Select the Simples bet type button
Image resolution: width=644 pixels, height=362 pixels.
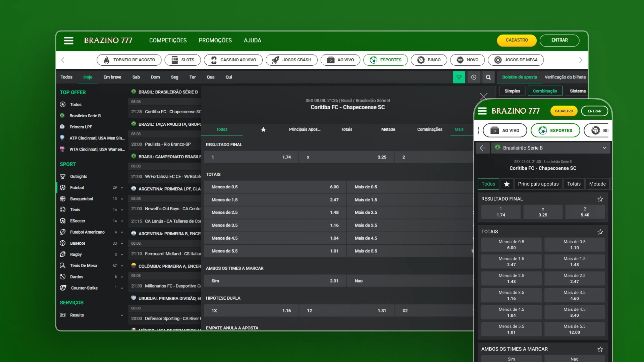click(512, 91)
